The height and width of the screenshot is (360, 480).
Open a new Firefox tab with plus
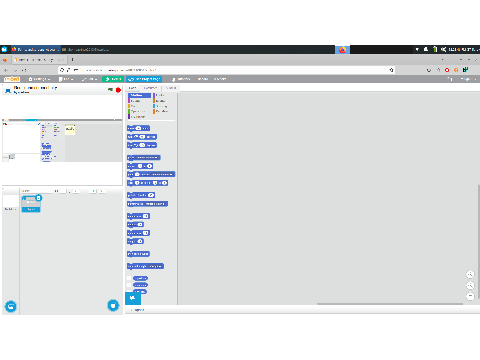72,60
